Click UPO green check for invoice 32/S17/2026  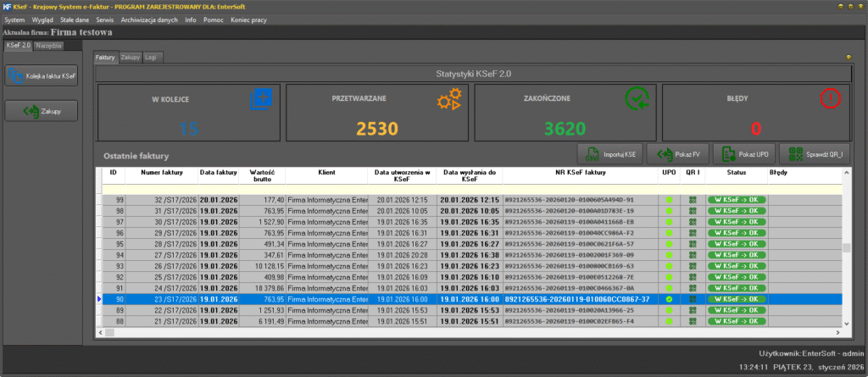coord(669,200)
